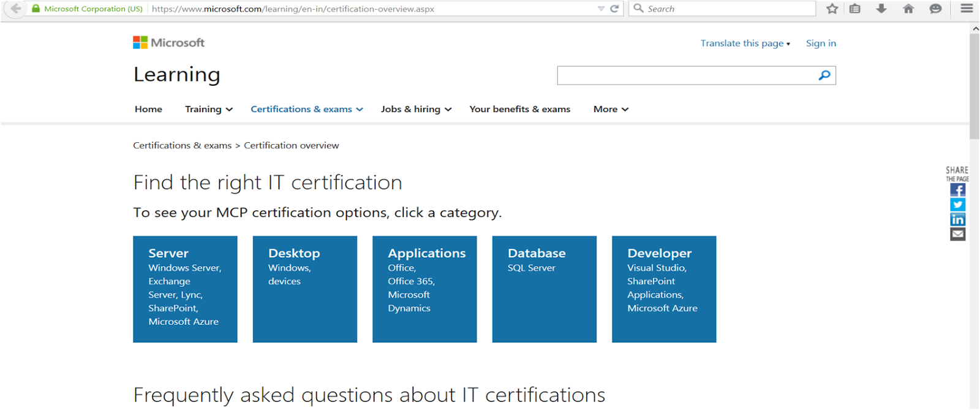Open the browser downloads arrow icon
This screenshot has width=980, height=410.
881,9
